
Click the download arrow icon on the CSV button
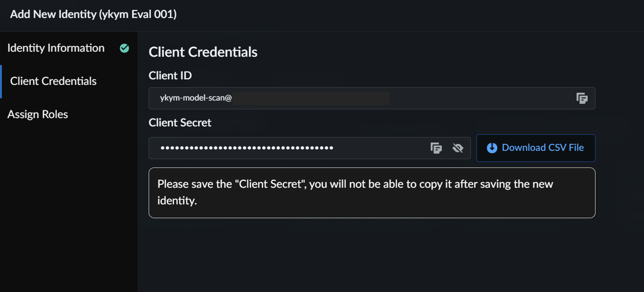492,148
